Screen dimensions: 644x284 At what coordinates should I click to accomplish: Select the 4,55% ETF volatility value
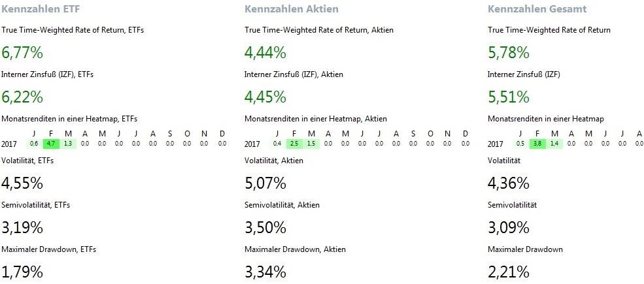pyautogui.click(x=23, y=182)
